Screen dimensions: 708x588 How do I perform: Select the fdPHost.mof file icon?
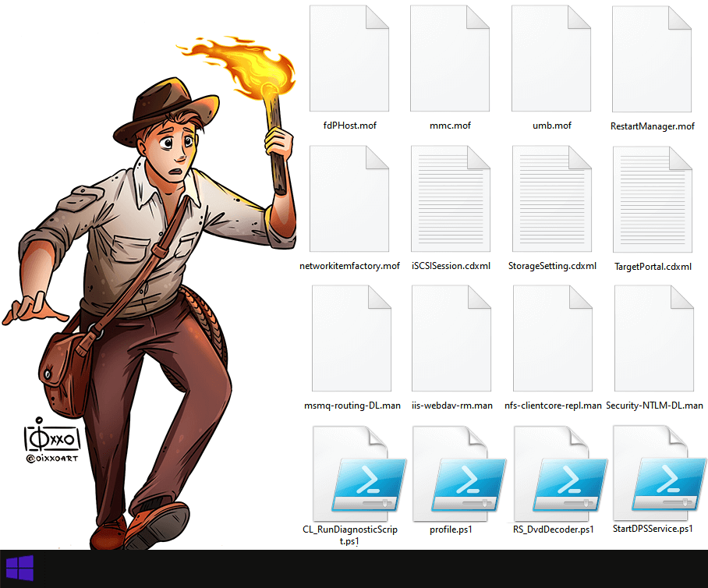pyautogui.click(x=349, y=59)
